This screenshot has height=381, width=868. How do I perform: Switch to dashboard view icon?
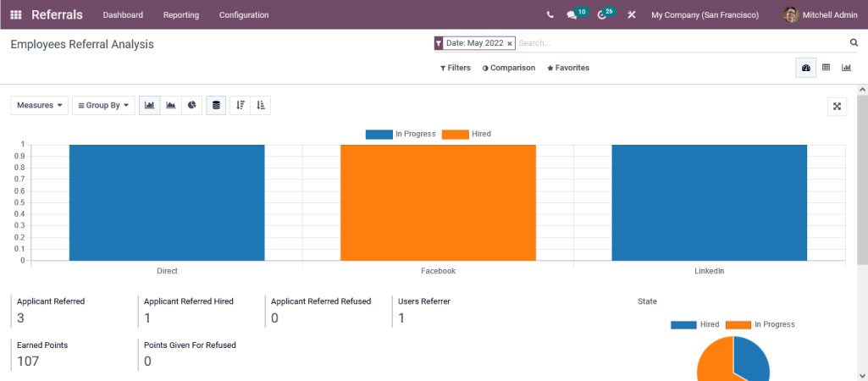click(x=806, y=68)
